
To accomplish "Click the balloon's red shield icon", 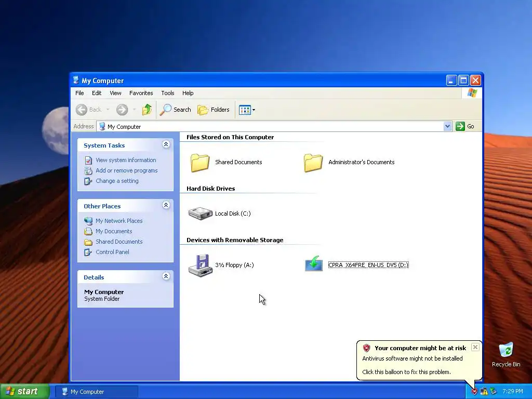I will [x=366, y=348].
